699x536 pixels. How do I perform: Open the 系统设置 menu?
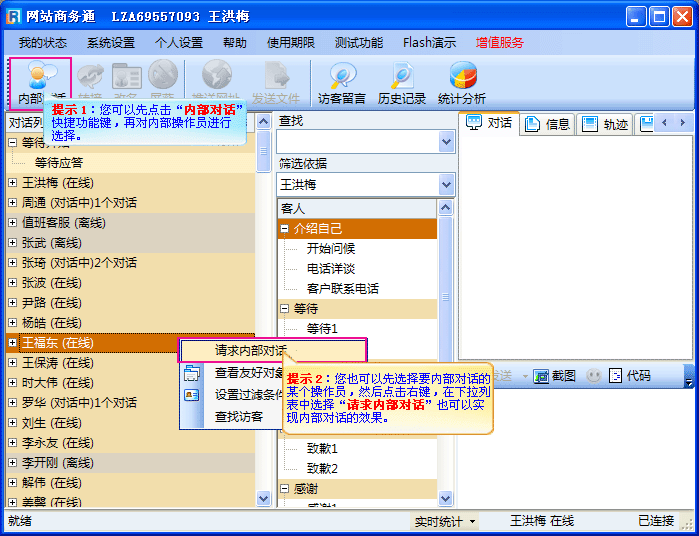(110, 43)
